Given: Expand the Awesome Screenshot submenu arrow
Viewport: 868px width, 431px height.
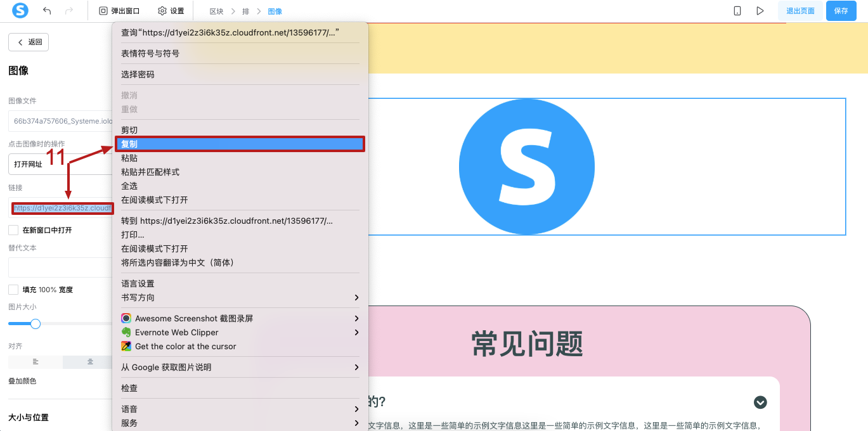Looking at the screenshot, I should click(x=357, y=318).
